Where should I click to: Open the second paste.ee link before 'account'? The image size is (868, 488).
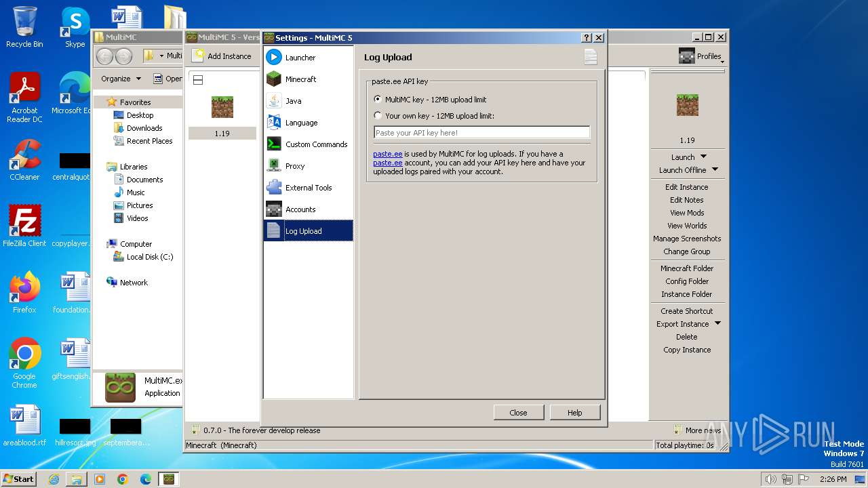(x=387, y=163)
